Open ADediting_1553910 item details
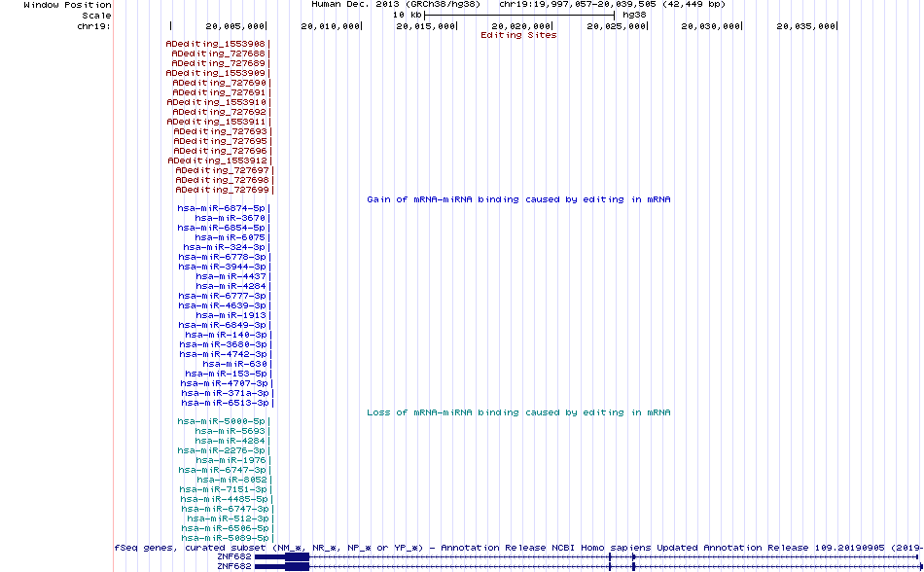This screenshot has height=572, width=924. click(216, 102)
